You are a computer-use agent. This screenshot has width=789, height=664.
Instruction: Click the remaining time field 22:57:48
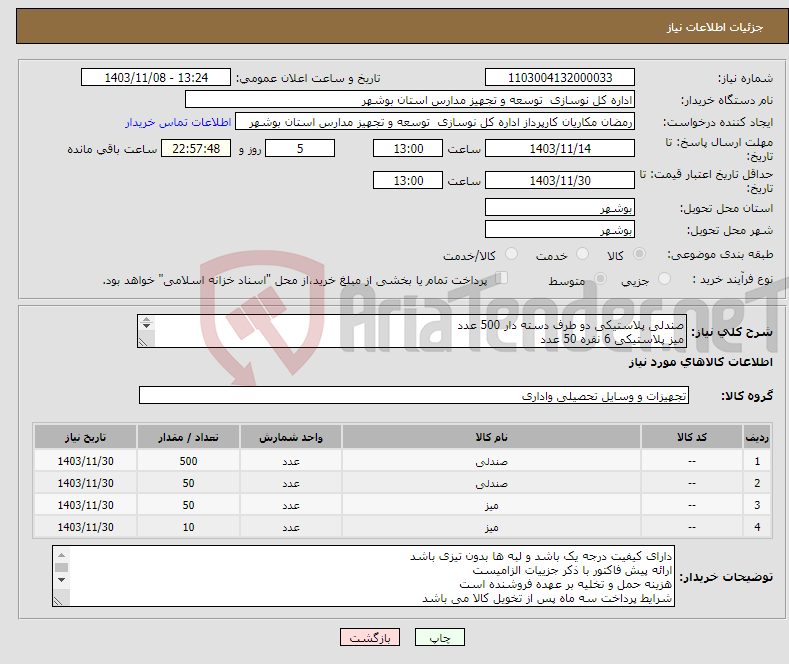[196, 148]
